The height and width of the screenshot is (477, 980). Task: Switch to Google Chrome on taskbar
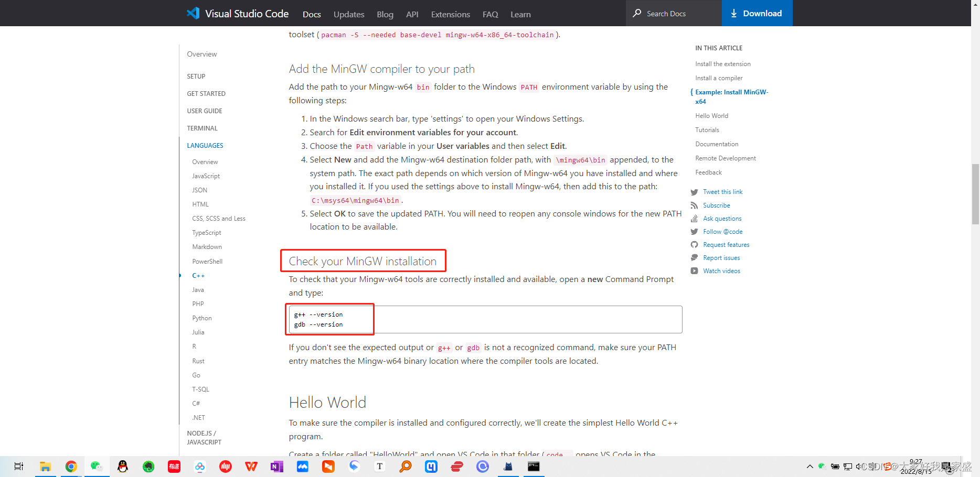[71, 467]
